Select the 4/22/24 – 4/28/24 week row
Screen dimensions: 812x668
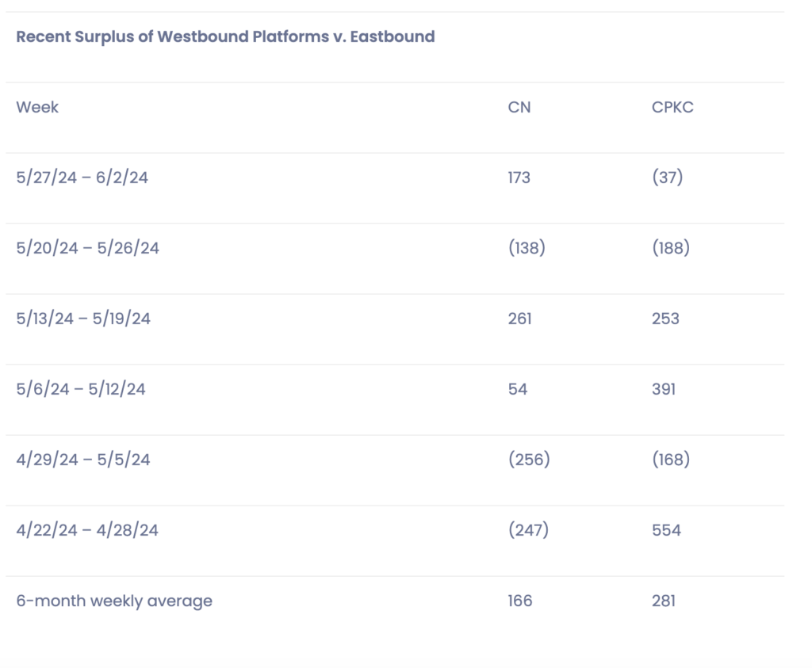87,530
